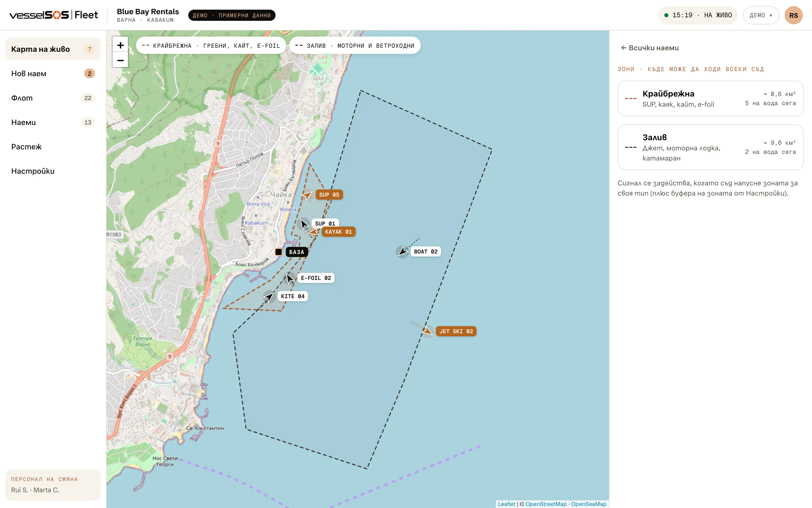Zoom out the map with minus button

point(120,60)
